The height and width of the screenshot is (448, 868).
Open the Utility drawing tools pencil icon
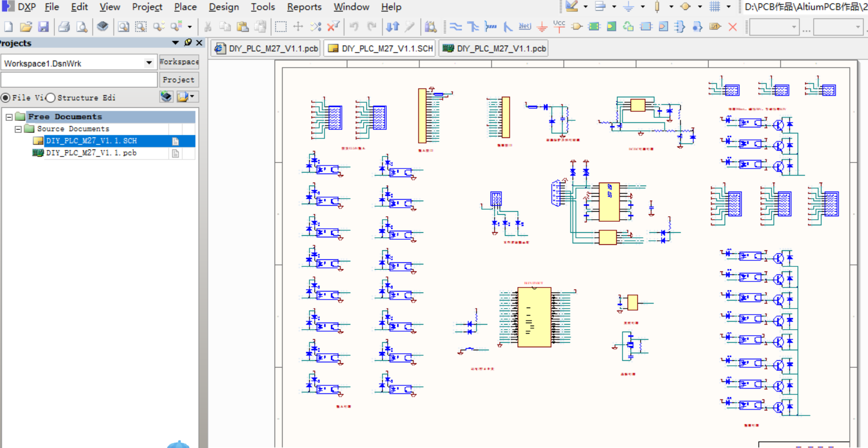[x=571, y=7]
